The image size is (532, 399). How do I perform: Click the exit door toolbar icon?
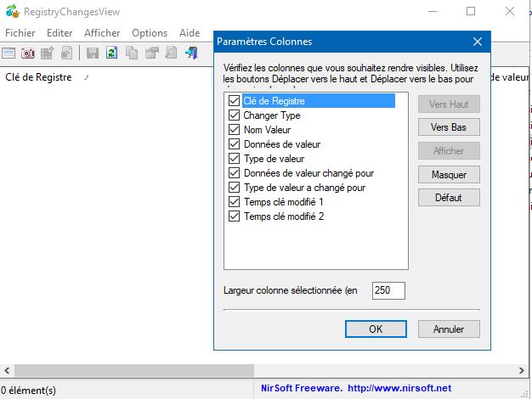pos(191,53)
